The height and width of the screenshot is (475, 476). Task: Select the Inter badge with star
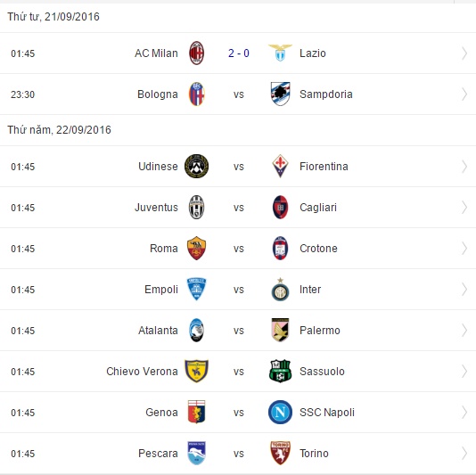280,290
